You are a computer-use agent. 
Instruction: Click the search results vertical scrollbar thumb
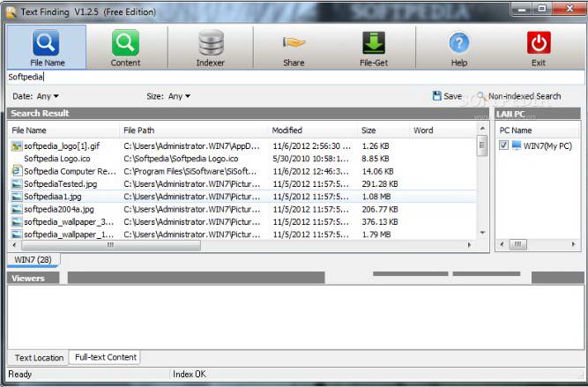pos(482,145)
